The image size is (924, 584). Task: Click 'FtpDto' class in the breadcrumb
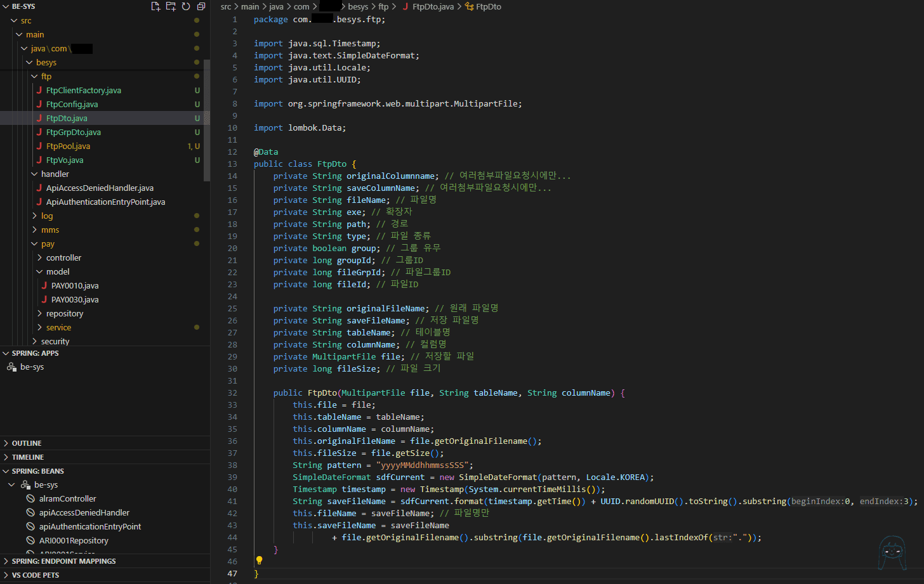click(x=489, y=6)
